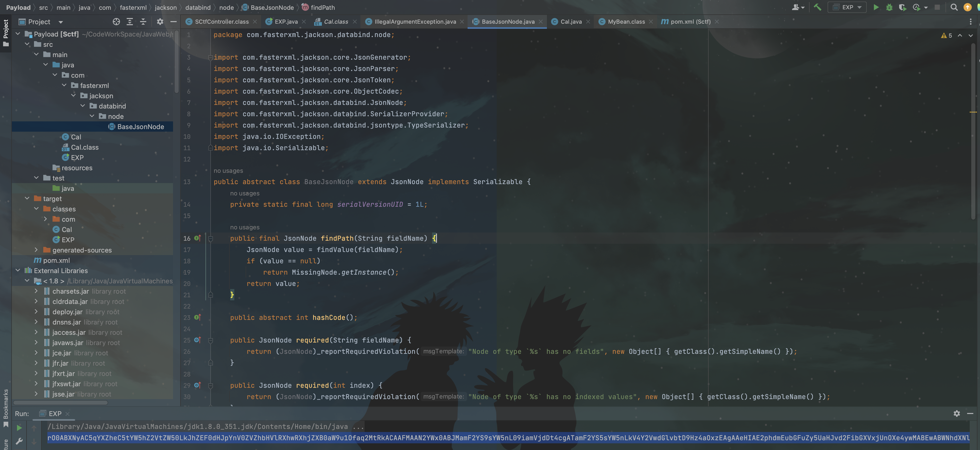
Task: Open Search Everywhere via the magnifier icon
Action: click(954, 7)
